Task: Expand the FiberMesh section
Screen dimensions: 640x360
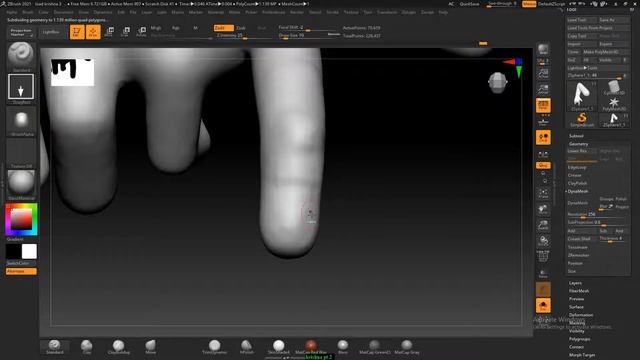Action: [x=579, y=291]
